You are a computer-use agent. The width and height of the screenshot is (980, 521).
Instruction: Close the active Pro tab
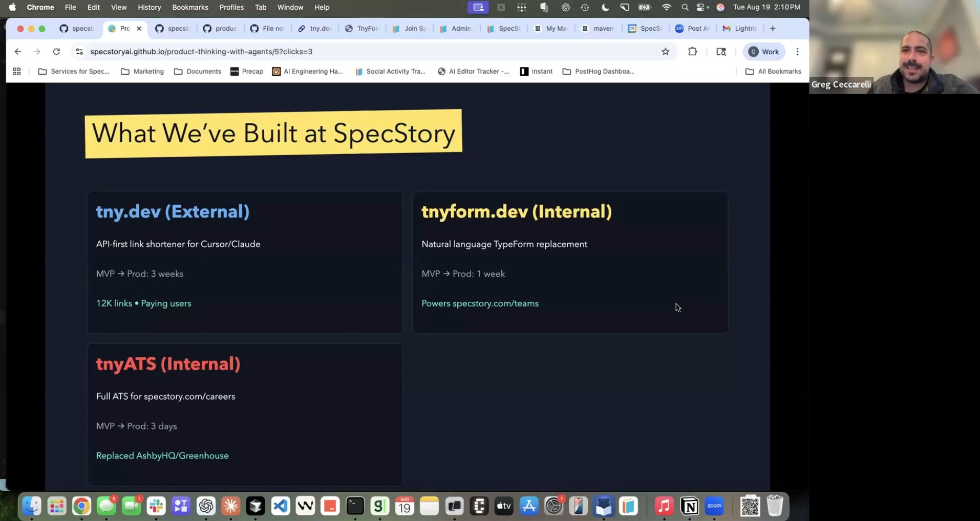click(139, 29)
